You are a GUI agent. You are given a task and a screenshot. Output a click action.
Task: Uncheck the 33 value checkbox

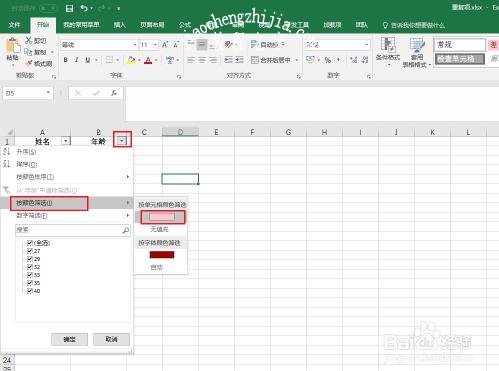pyautogui.click(x=30, y=275)
